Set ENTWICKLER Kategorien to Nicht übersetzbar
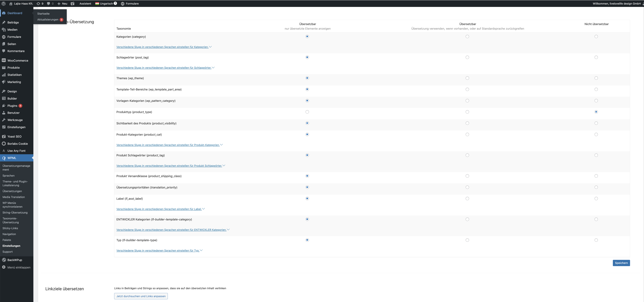The width and height of the screenshot is (644, 302). (x=596, y=219)
